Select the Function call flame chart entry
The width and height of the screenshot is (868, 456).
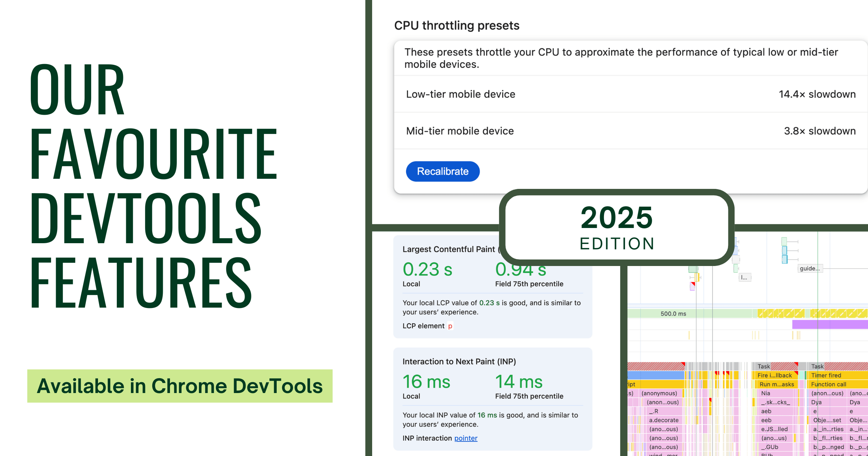point(838,384)
